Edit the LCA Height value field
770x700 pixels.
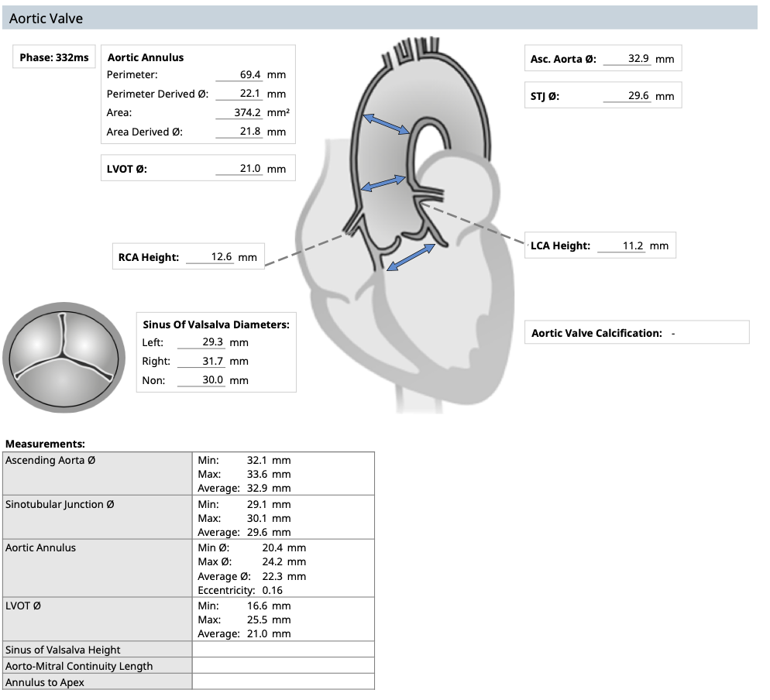point(623,245)
